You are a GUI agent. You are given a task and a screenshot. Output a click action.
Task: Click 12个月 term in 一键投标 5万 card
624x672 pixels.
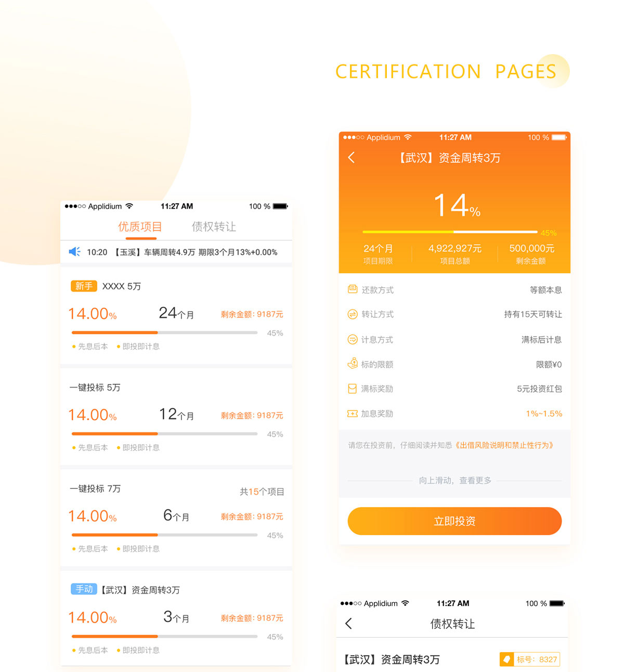176,415
